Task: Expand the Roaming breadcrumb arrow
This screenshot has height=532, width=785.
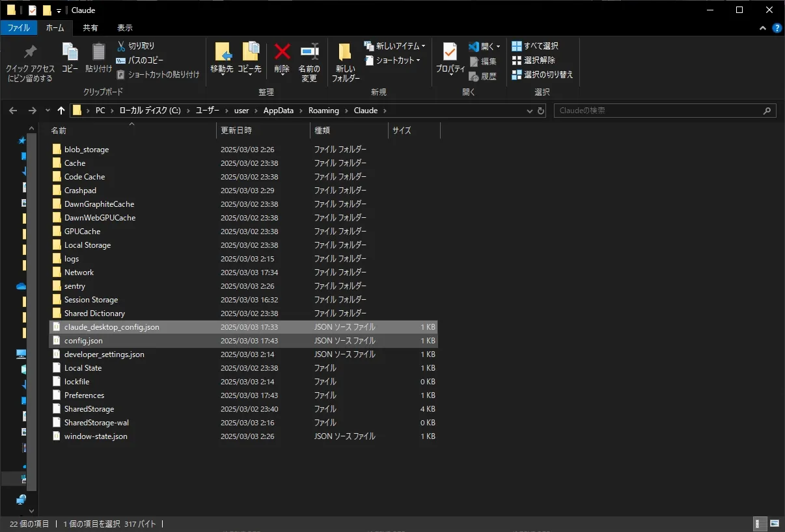Action: coord(346,111)
